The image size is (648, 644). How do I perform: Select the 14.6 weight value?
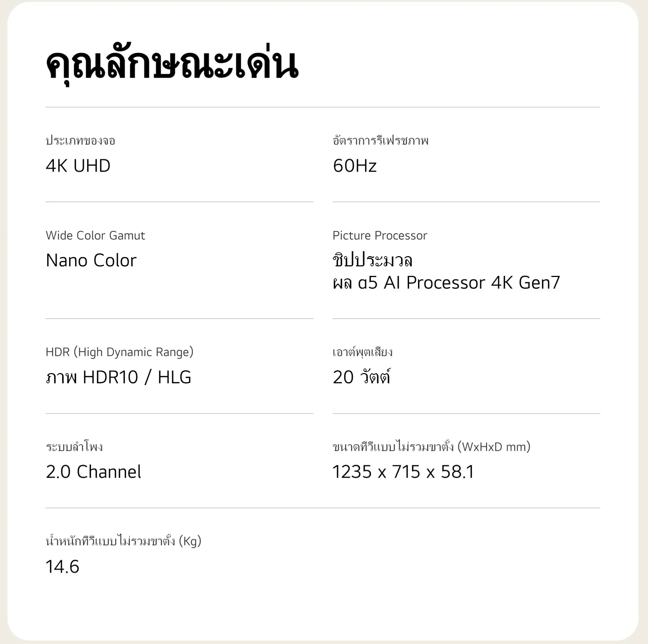tap(63, 566)
